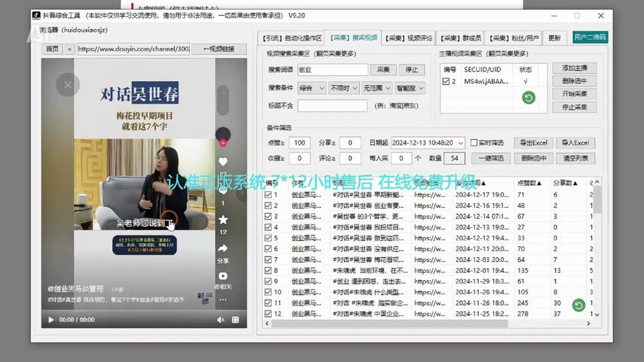
Task: Click the 用户二维码 button
Action: [x=590, y=38]
